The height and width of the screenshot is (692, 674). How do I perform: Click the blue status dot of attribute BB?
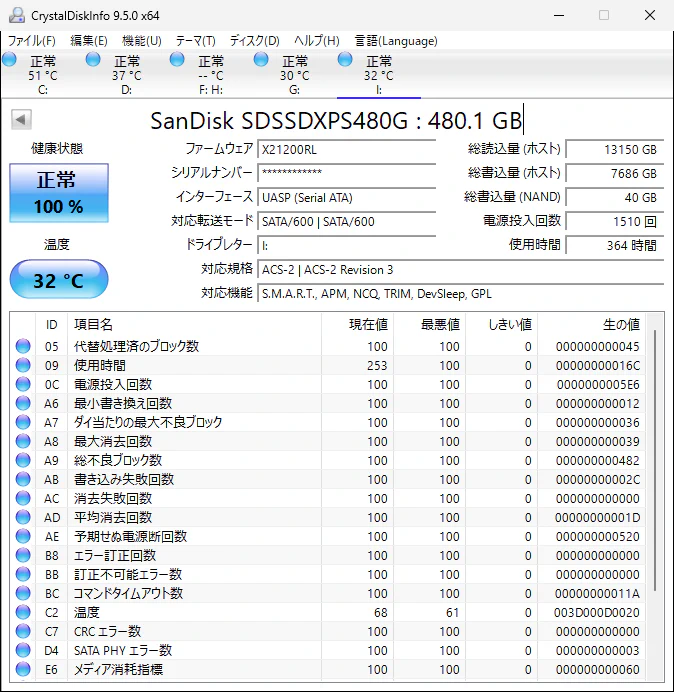pyautogui.click(x=23, y=574)
